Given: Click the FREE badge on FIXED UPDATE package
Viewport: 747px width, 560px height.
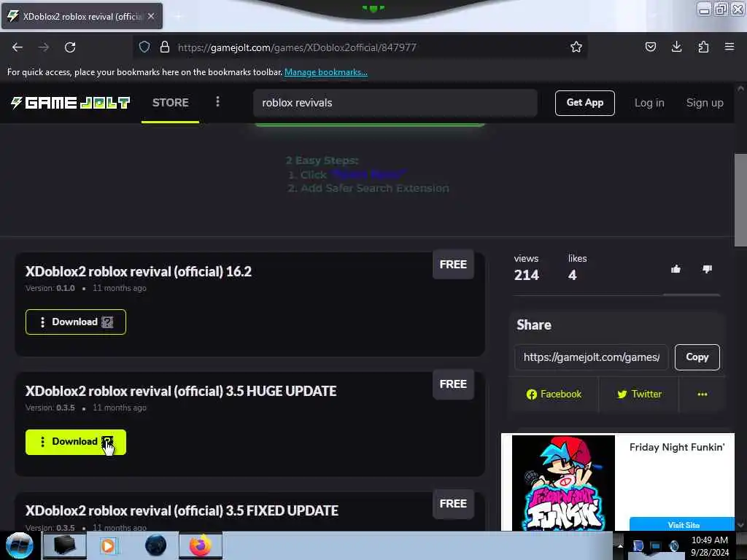Looking at the screenshot, I should click(x=453, y=504).
